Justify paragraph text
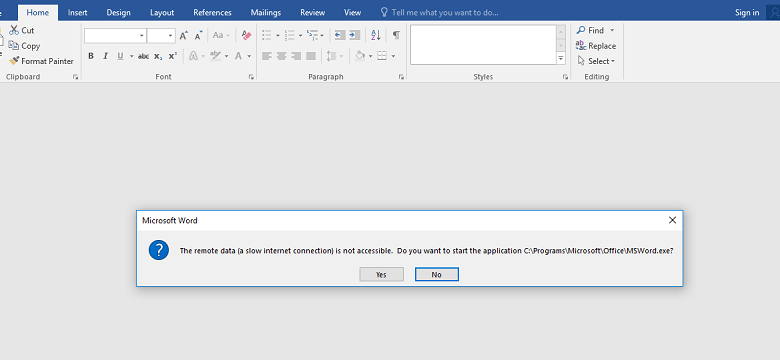This screenshot has height=360, width=780. pyautogui.click(x=311, y=56)
